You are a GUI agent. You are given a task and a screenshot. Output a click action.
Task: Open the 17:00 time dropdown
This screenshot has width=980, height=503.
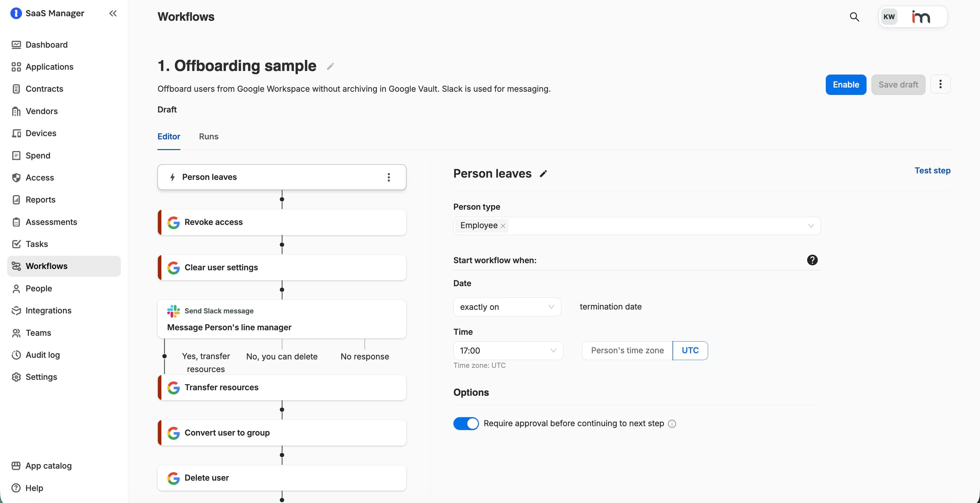(508, 350)
